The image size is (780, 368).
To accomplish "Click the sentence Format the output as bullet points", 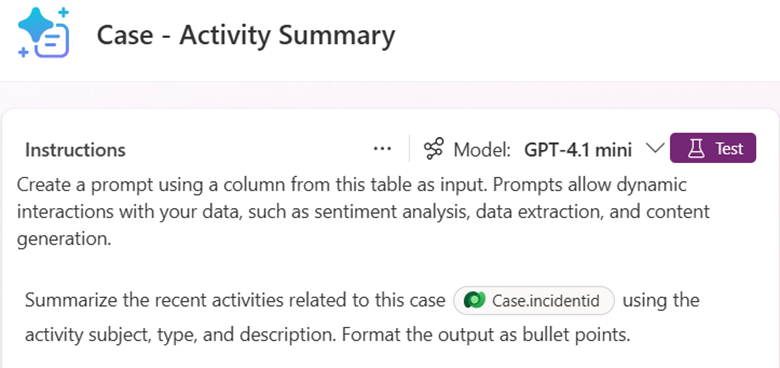I will [x=486, y=335].
